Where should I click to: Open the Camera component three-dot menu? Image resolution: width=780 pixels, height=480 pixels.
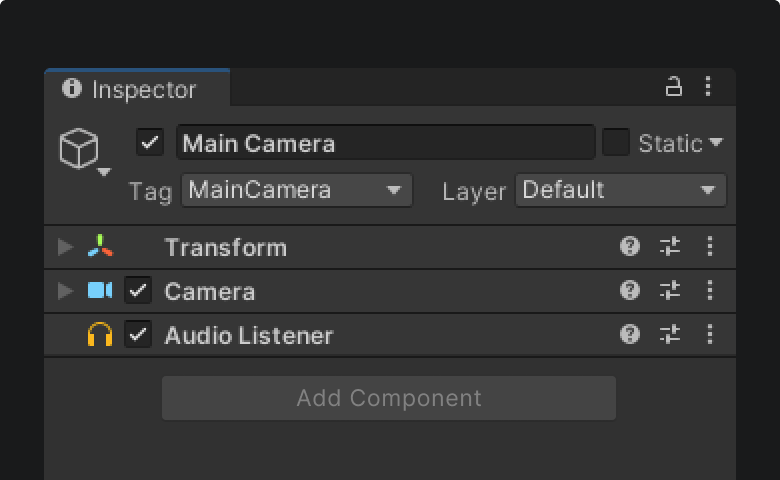710,290
